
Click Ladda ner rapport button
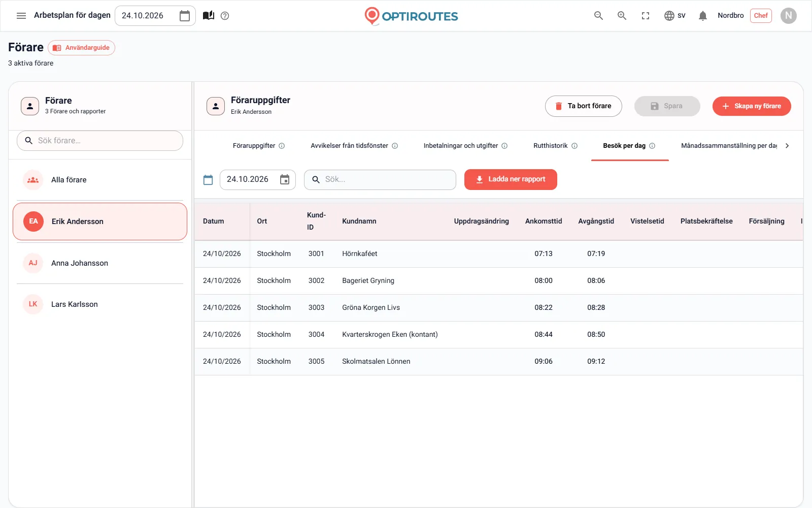coord(511,179)
